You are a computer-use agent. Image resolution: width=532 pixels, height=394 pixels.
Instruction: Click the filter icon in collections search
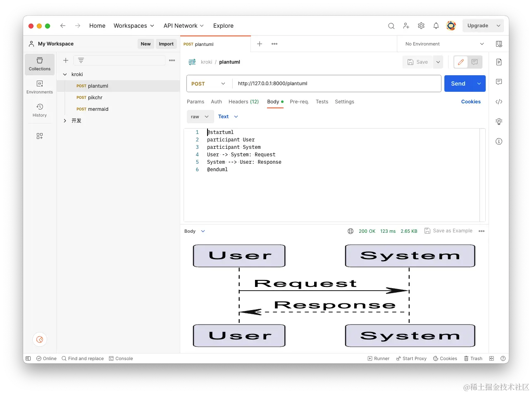click(x=81, y=60)
